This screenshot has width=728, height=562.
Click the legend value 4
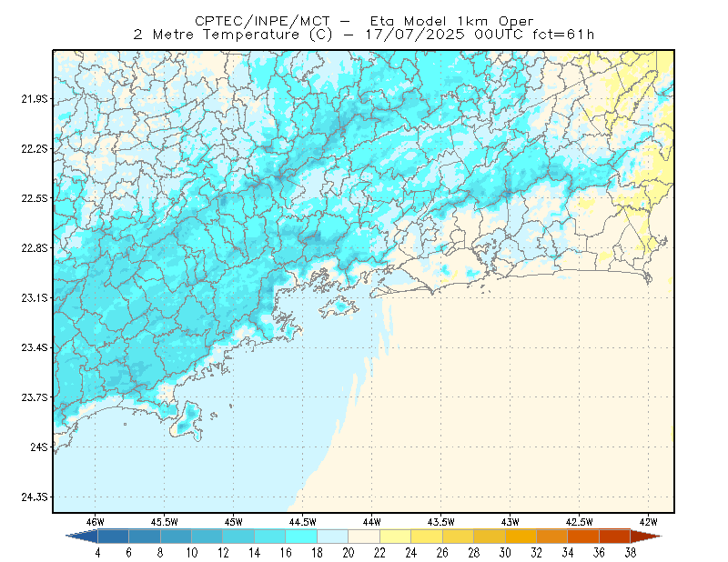tap(98, 553)
